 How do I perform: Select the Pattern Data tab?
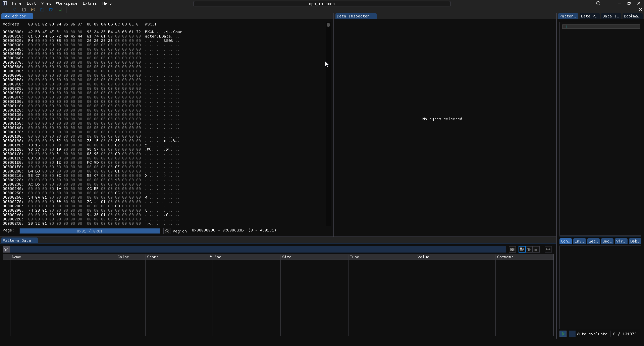tap(19, 240)
